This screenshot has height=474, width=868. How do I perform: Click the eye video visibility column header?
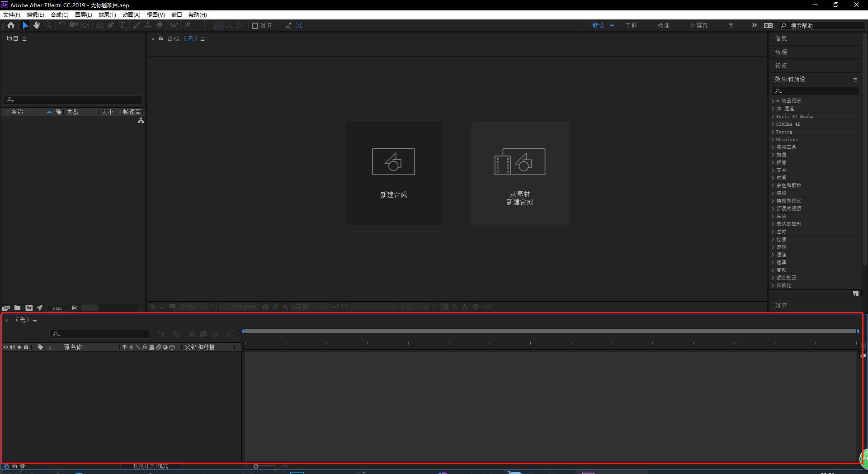pos(6,347)
